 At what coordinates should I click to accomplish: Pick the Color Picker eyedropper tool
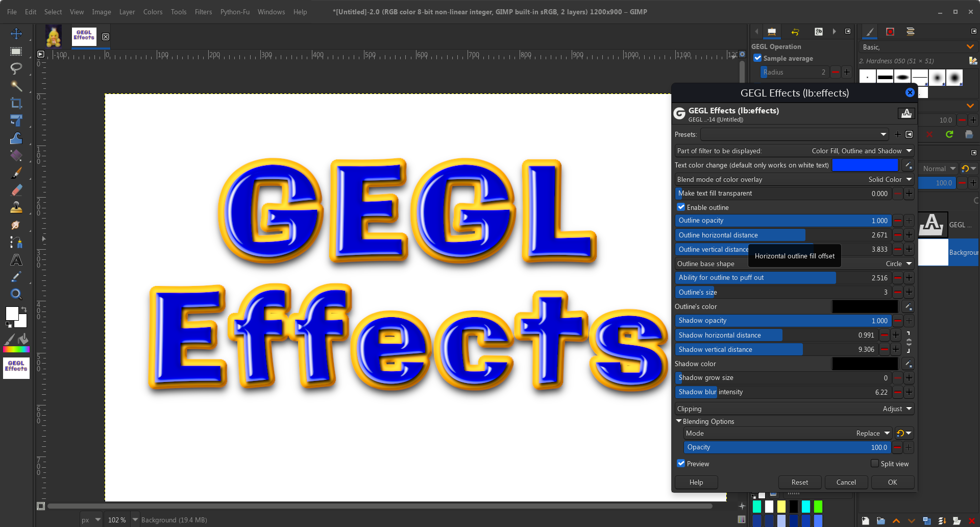[16, 277]
